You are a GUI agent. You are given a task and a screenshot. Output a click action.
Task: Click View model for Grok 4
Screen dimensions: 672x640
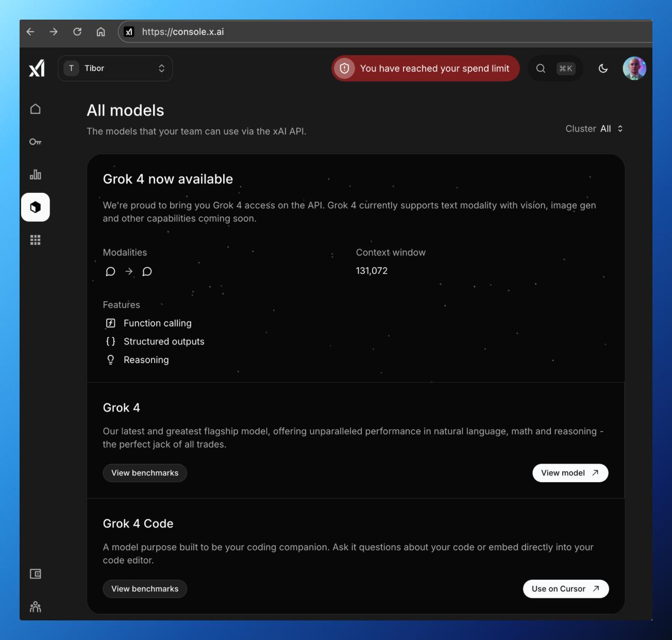(x=570, y=473)
